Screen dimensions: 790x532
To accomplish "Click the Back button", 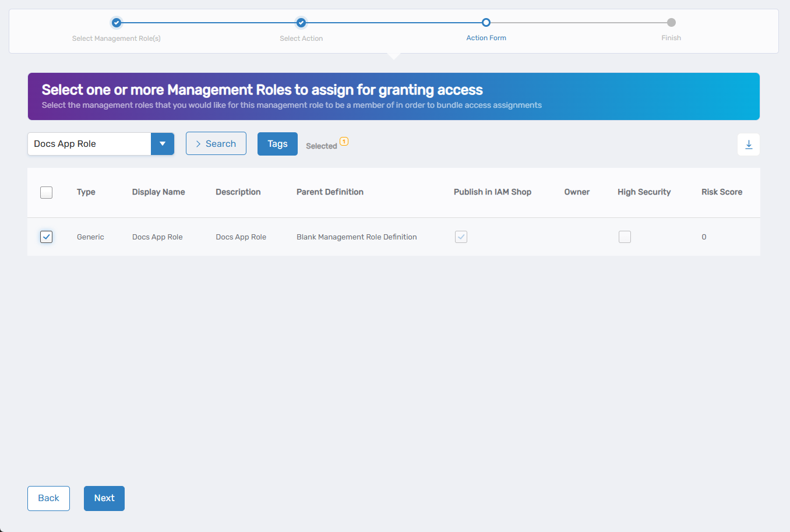I will click(x=48, y=498).
